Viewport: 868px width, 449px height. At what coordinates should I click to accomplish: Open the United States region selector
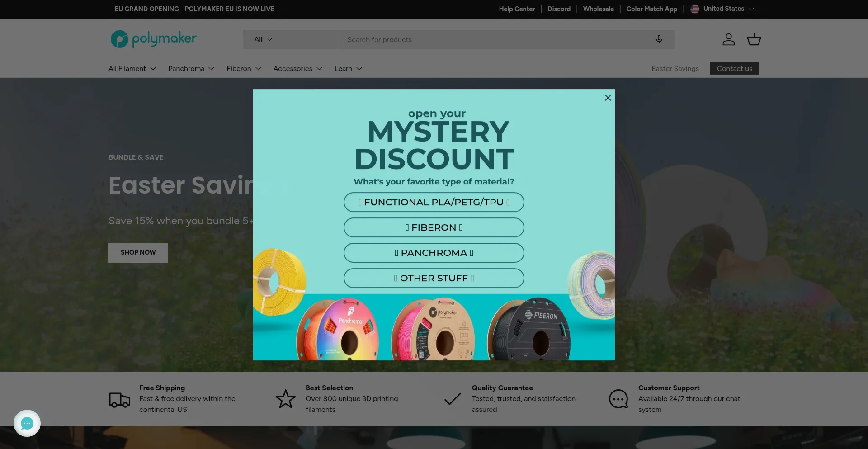pos(722,9)
